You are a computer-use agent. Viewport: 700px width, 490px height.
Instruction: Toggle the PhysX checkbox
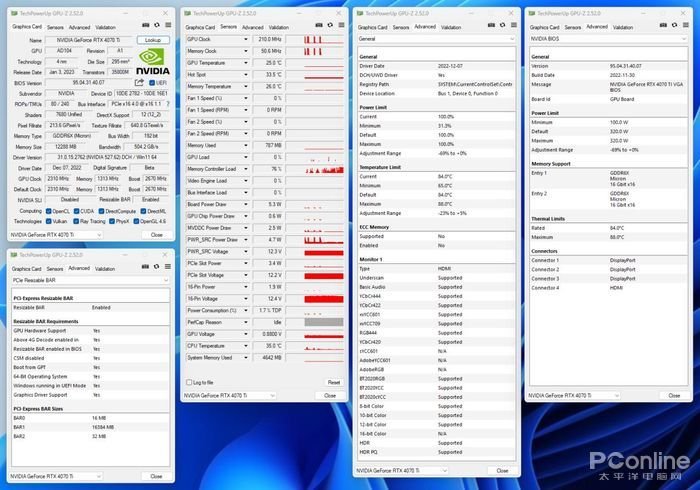[x=112, y=221]
